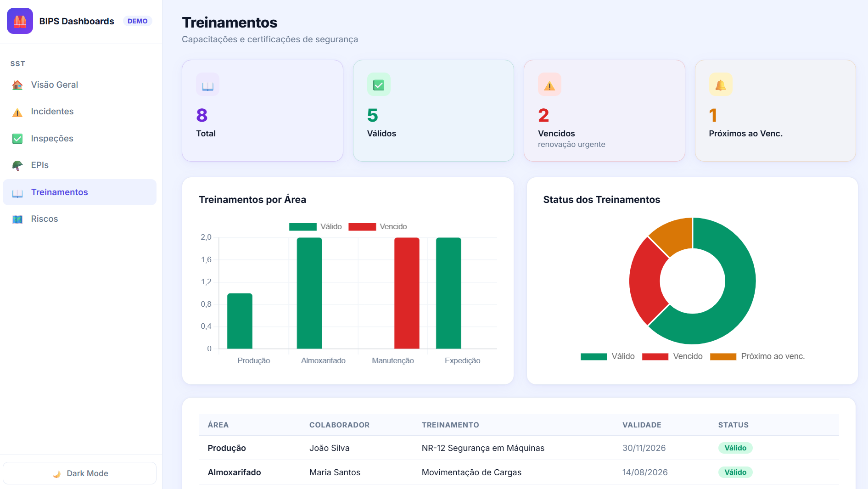
Task: Click the Treinamentos page heading
Action: (230, 22)
